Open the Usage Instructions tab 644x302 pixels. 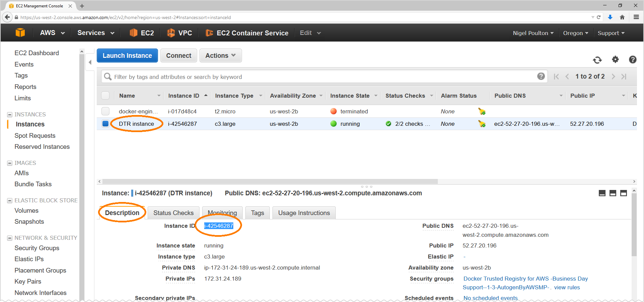click(304, 213)
